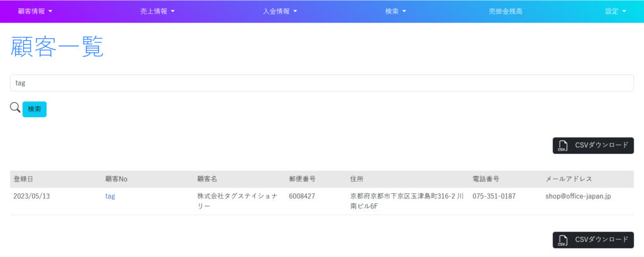Click the 電話番号 column header
This screenshot has height=257, width=644.
486,180
